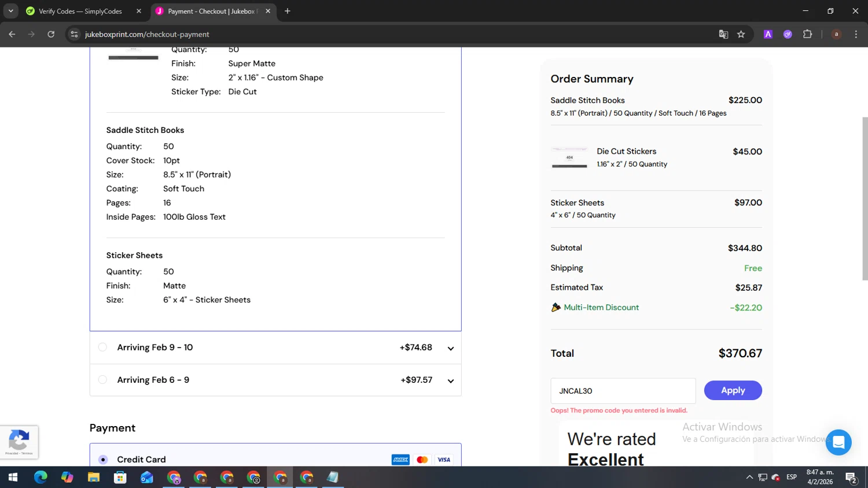Open the Extensions puzzle menu
The height and width of the screenshot is (488, 868).
tap(808, 34)
